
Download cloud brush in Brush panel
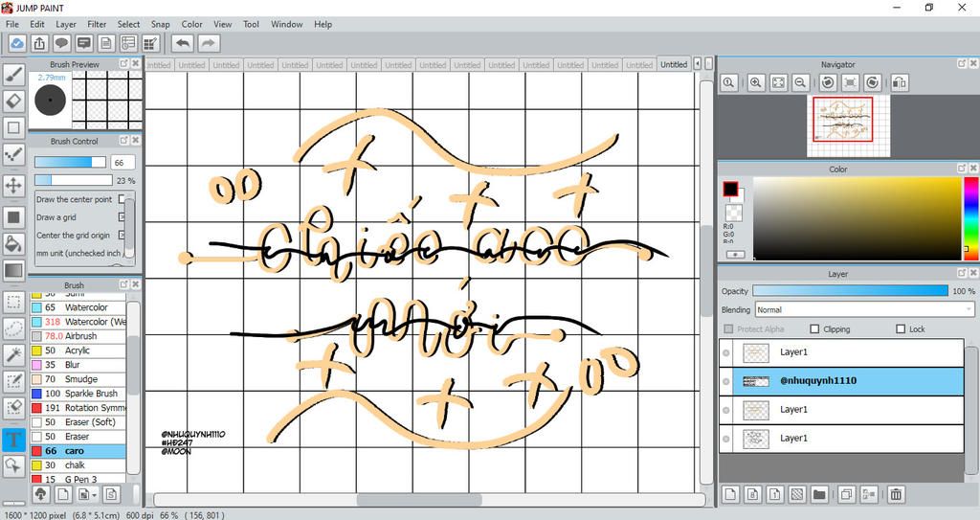[41, 494]
